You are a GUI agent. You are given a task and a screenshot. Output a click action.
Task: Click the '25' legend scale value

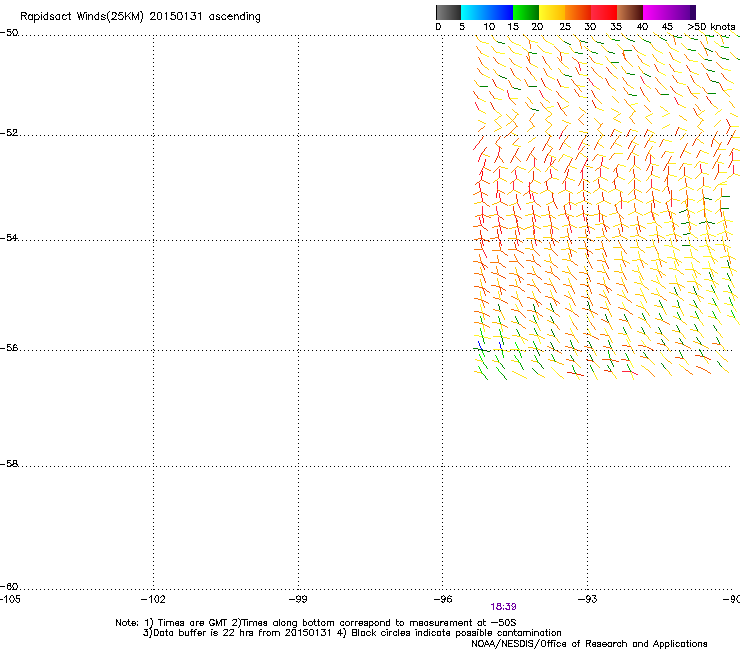tap(565, 27)
